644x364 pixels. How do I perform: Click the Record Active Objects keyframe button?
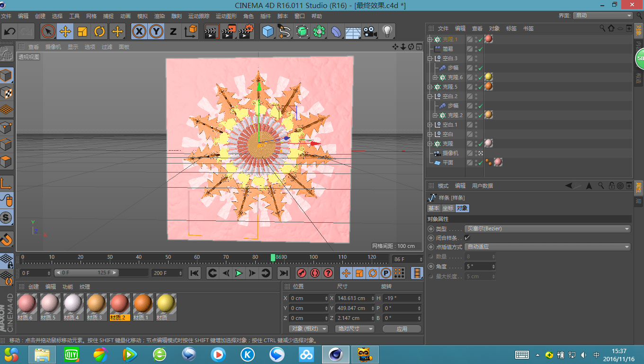(302, 273)
